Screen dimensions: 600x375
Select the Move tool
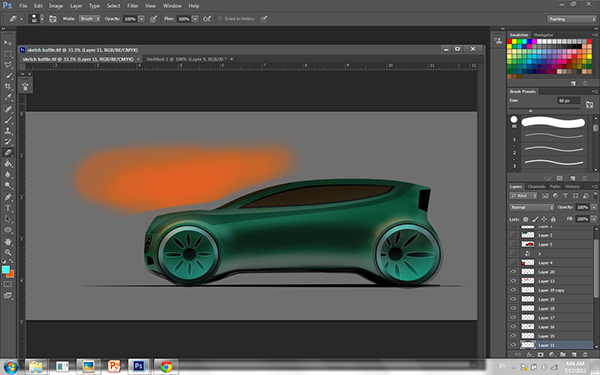click(x=8, y=43)
